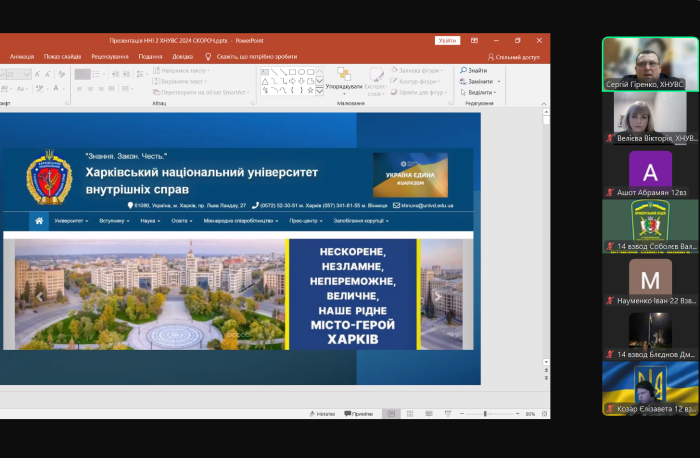The width and height of the screenshot is (700, 458).
Task: Expand Виділити (Select) dropdown
Action: pos(495,92)
